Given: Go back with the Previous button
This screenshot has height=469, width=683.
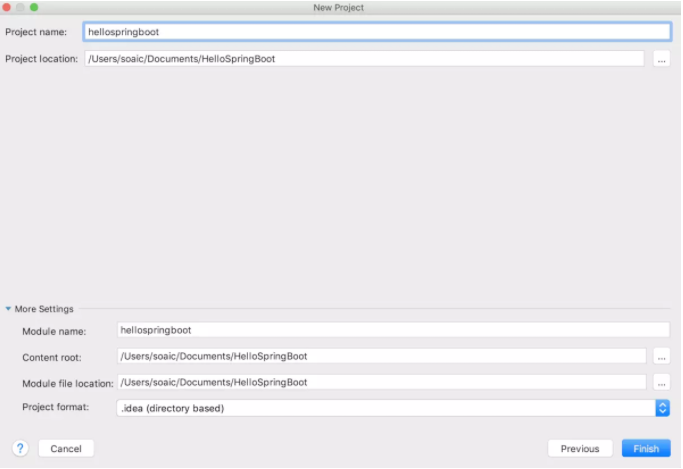Looking at the screenshot, I should 580,449.
